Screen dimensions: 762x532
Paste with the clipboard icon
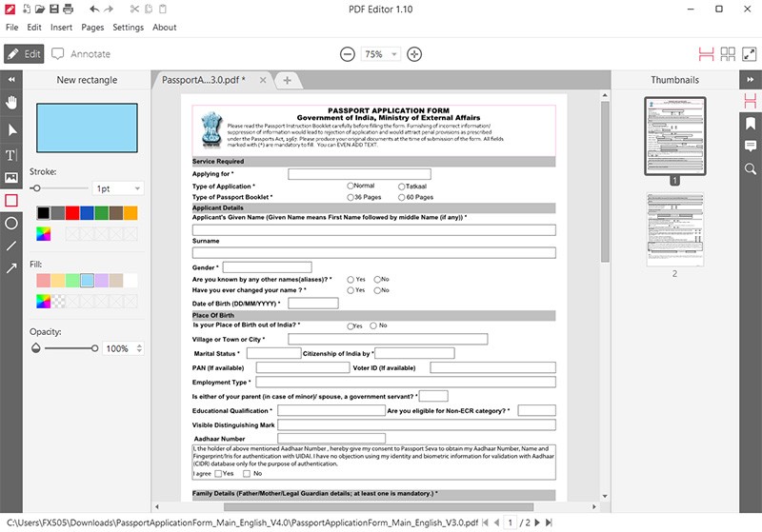[x=163, y=9]
